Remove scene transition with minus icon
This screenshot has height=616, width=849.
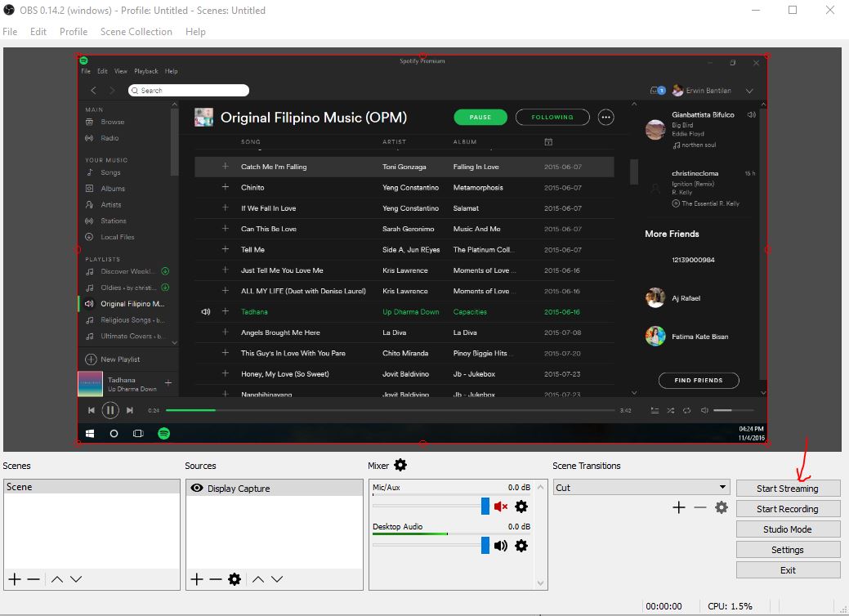coord(700,507)
